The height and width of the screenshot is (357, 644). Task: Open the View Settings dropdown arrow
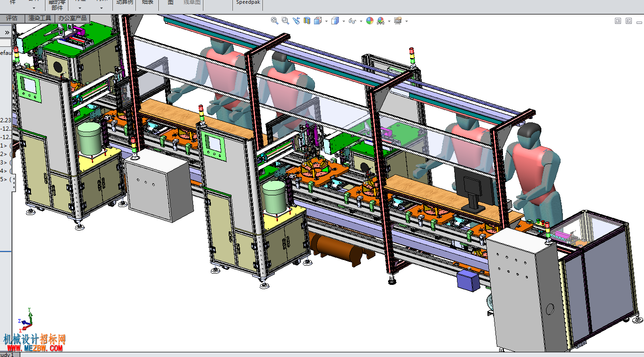406,21
